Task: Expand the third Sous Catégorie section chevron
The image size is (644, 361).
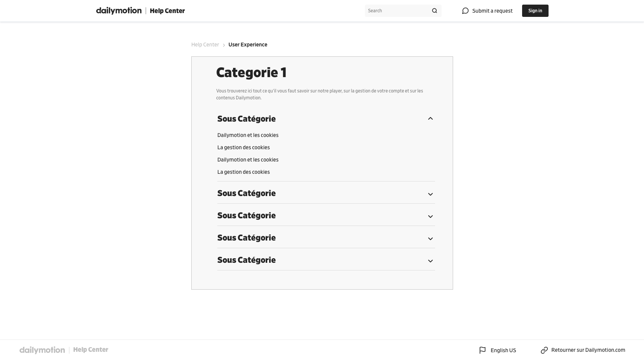Action: pyautogui.click(x=430, y=216)
